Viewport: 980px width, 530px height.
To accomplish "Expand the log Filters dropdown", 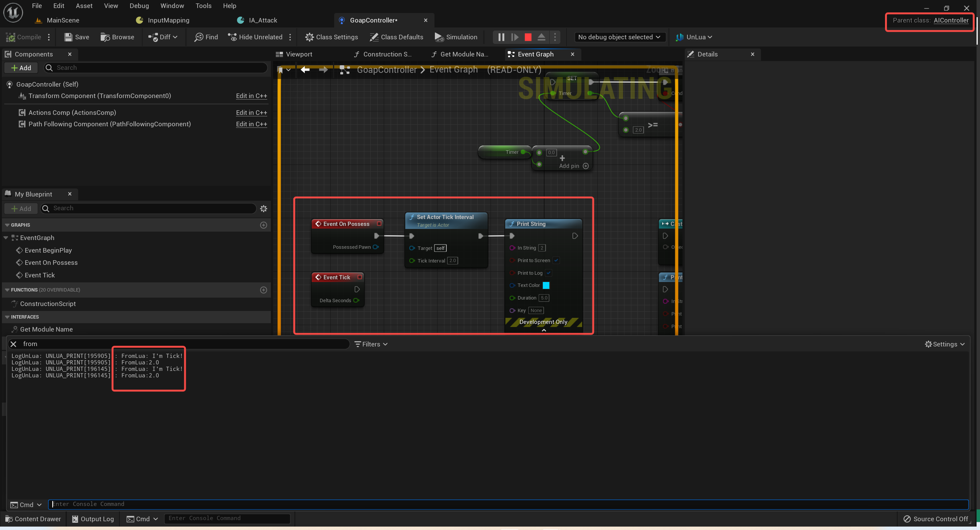I will (371, 344).
